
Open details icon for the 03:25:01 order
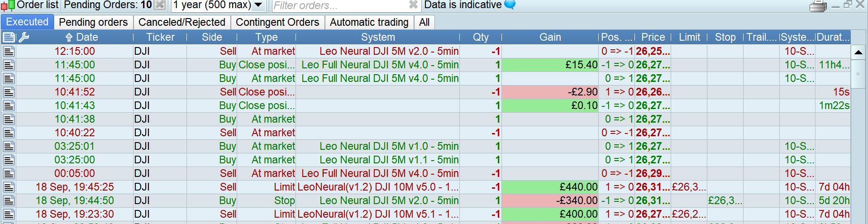click(9, 147)
